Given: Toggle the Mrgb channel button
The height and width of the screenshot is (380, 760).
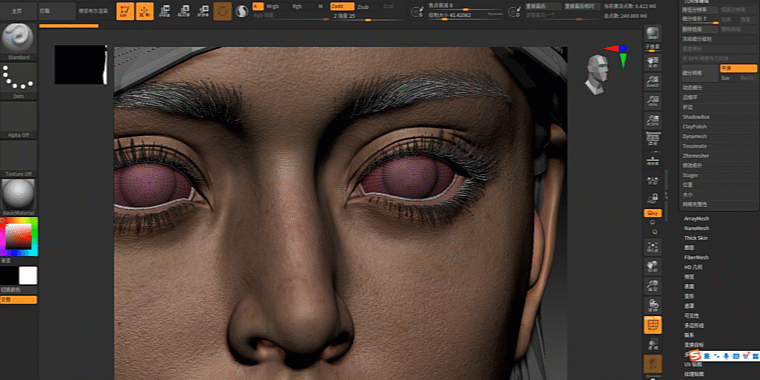Looking at the screenshot, I should (x=273, y=6).
